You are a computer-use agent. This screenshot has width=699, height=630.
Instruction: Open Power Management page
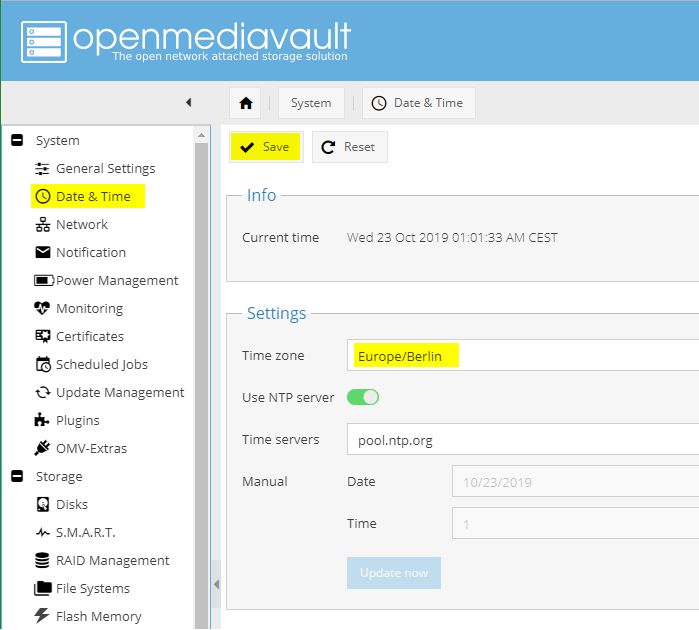coord(117,280)
